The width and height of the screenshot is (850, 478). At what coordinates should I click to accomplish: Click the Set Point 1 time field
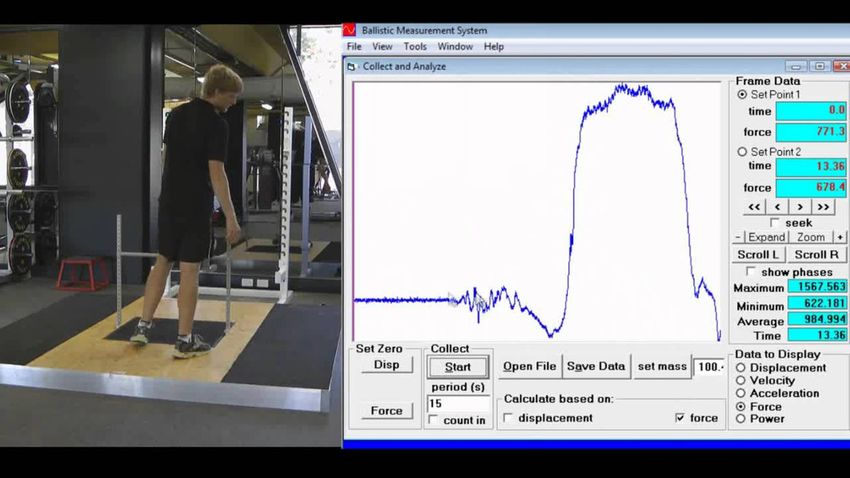click(811, 111)
